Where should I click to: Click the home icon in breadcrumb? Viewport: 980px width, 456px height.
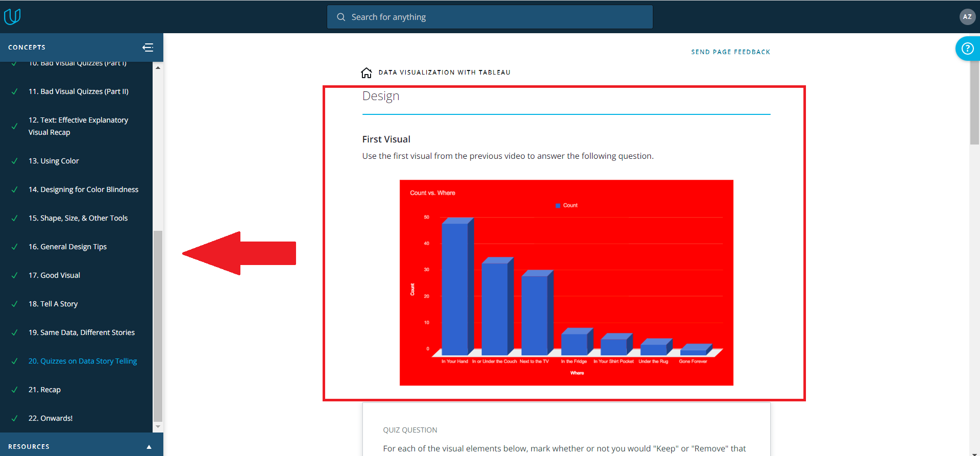[366, 73]
